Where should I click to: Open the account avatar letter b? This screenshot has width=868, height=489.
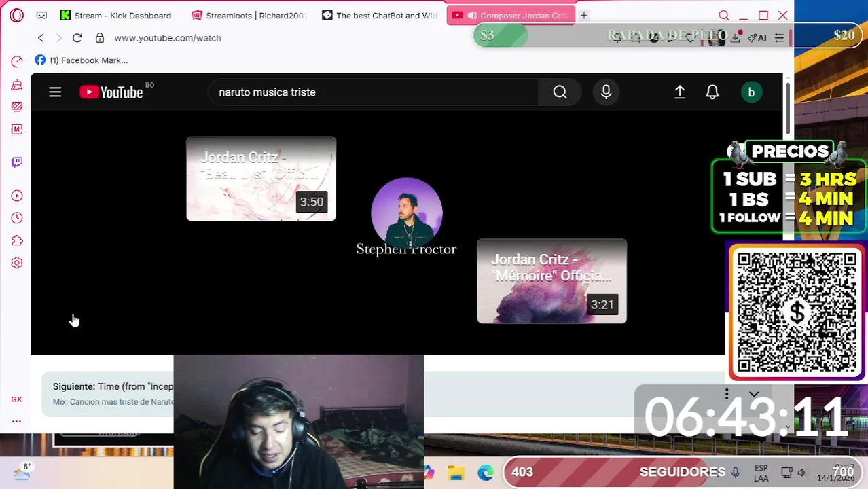point(751,92)
